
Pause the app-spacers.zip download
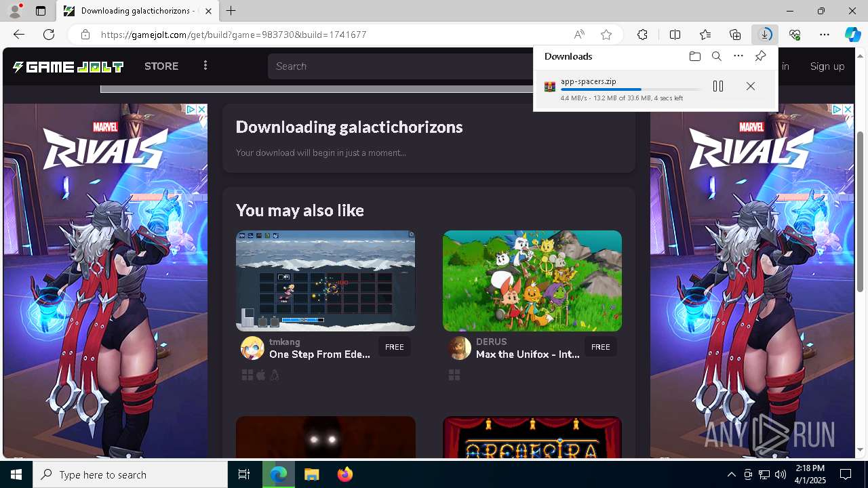tap(718, 86)
